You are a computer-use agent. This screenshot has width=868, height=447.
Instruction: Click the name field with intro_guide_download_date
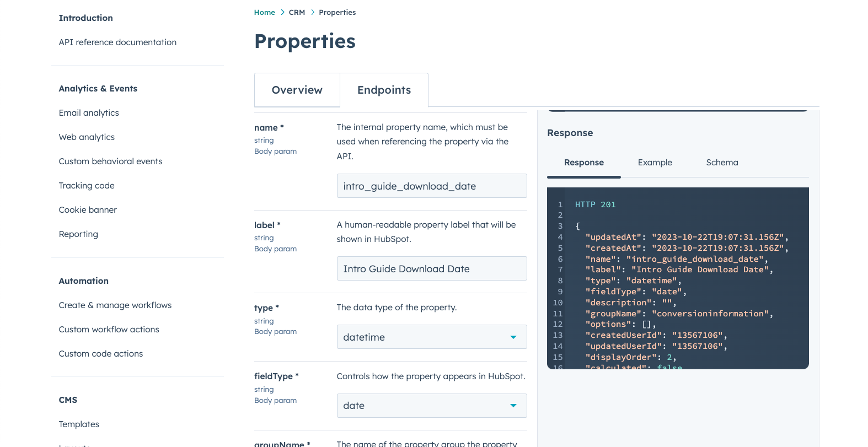click(432, 186)
